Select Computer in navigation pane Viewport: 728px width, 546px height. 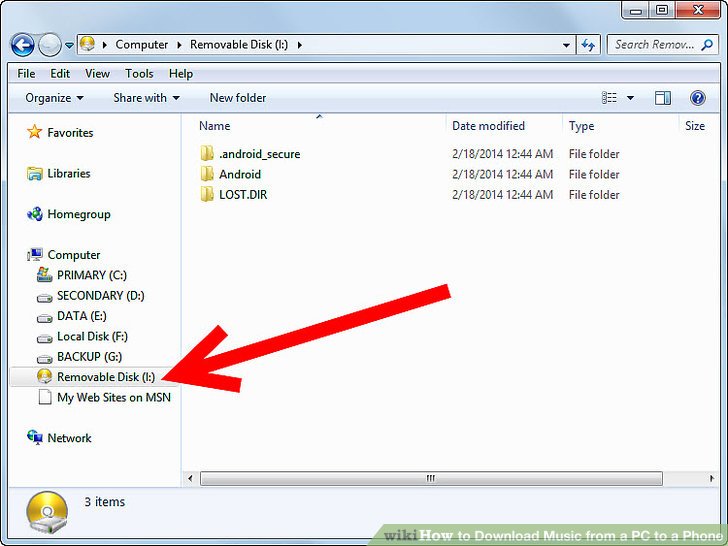coord(74,255)
